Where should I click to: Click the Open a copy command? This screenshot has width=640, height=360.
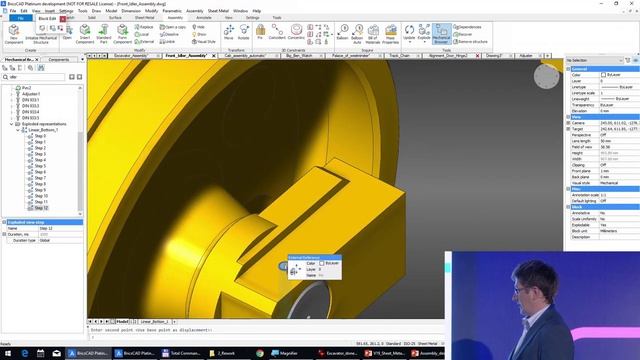tap(173, 27)
